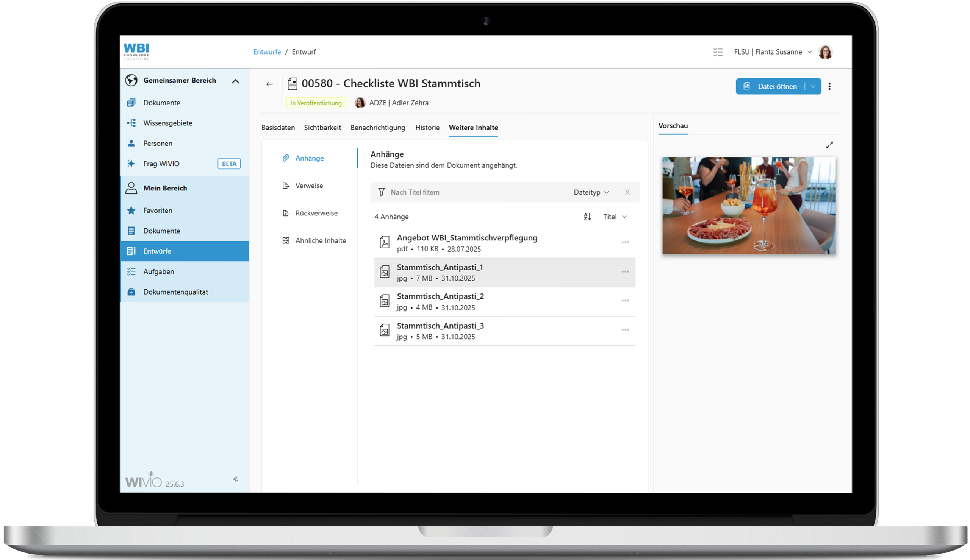Screen dimensions: 970x560
Task: Click the antipasti preview image
Action: click(x=748, y=205)
